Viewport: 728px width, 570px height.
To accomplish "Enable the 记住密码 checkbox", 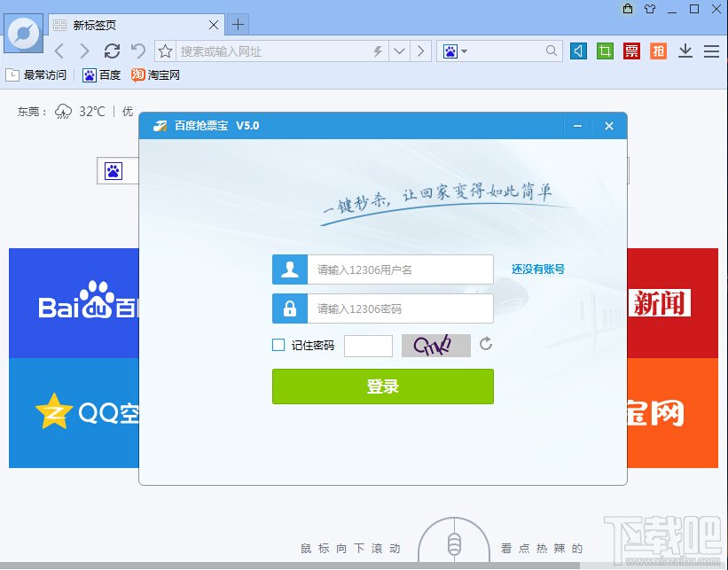I will pyautogui.click(x=278, y=345).
